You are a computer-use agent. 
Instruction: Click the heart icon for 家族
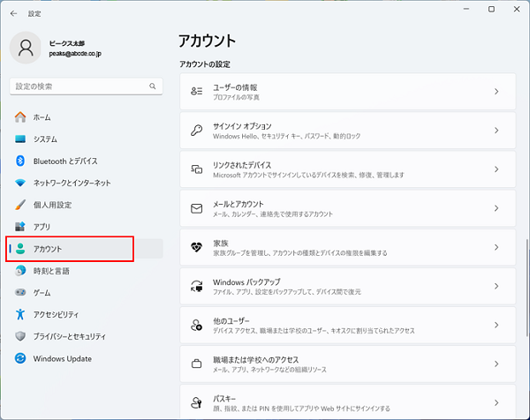[197, 247]
